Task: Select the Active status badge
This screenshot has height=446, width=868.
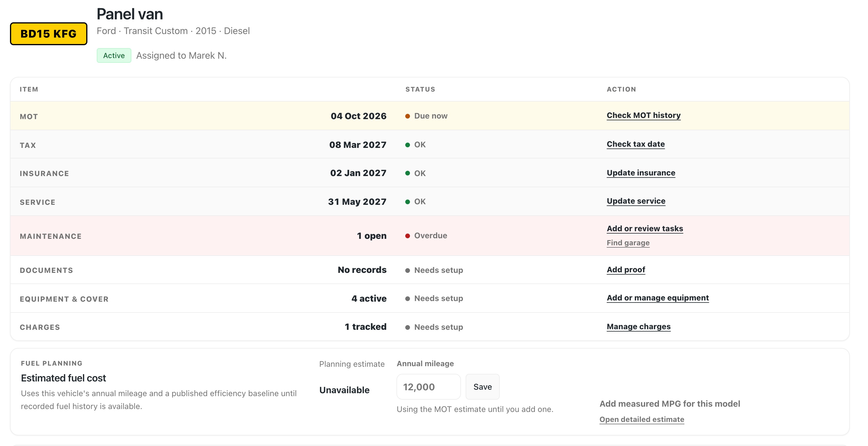Action: pyautogui.click(x=114, y=56)
